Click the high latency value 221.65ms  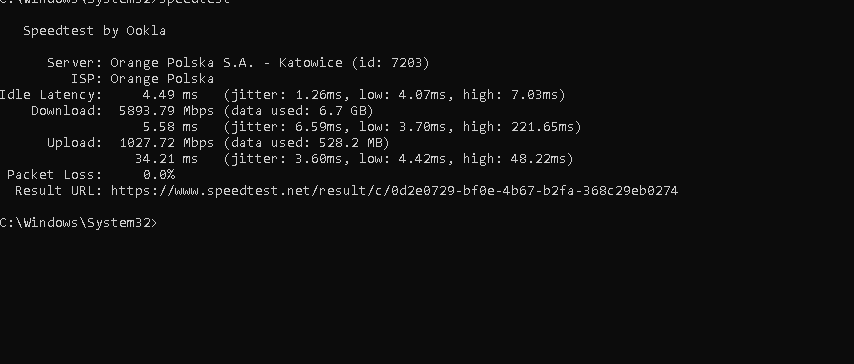pos(542,127)
